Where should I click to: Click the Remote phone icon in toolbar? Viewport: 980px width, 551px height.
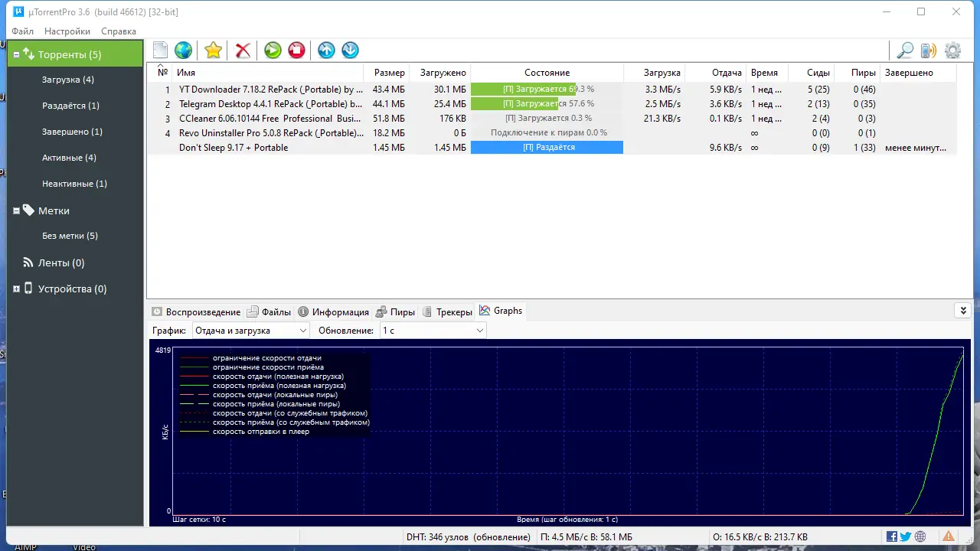click(929, 51)
